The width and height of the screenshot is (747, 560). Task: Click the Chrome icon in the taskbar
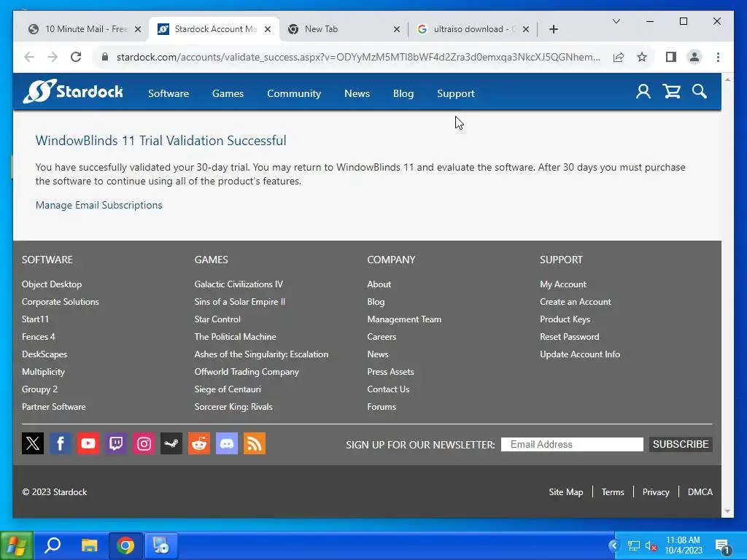(125, 545)
